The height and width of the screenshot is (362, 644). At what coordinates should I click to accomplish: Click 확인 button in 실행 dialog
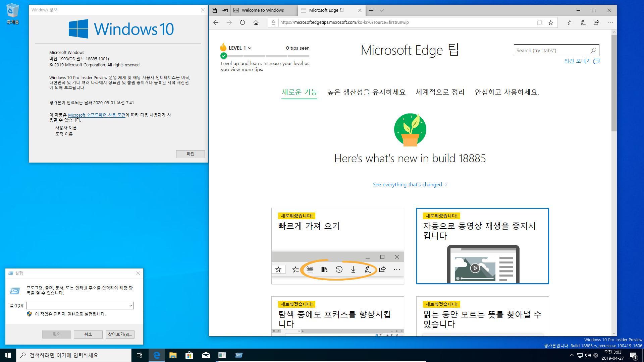(56, 334)
